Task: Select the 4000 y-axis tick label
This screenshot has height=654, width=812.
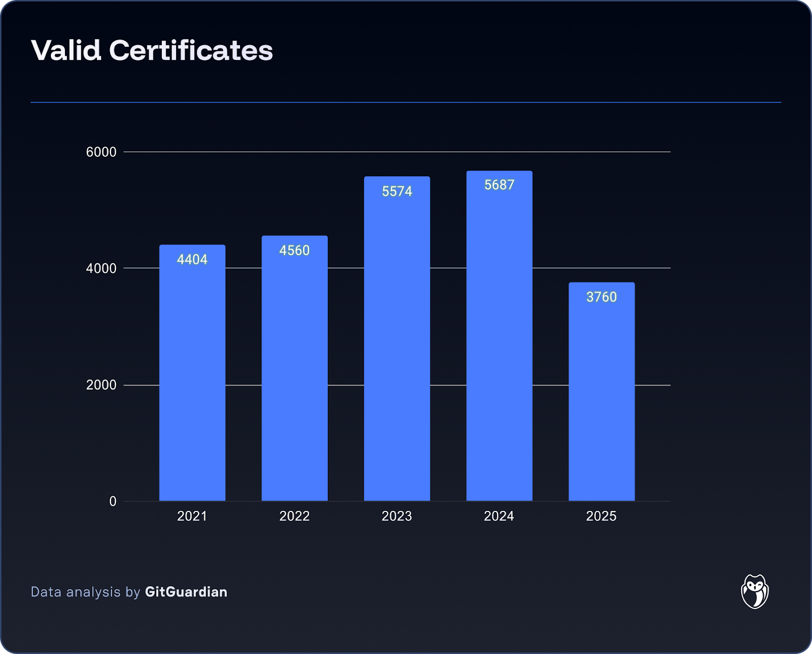Action: click(101, 268)
